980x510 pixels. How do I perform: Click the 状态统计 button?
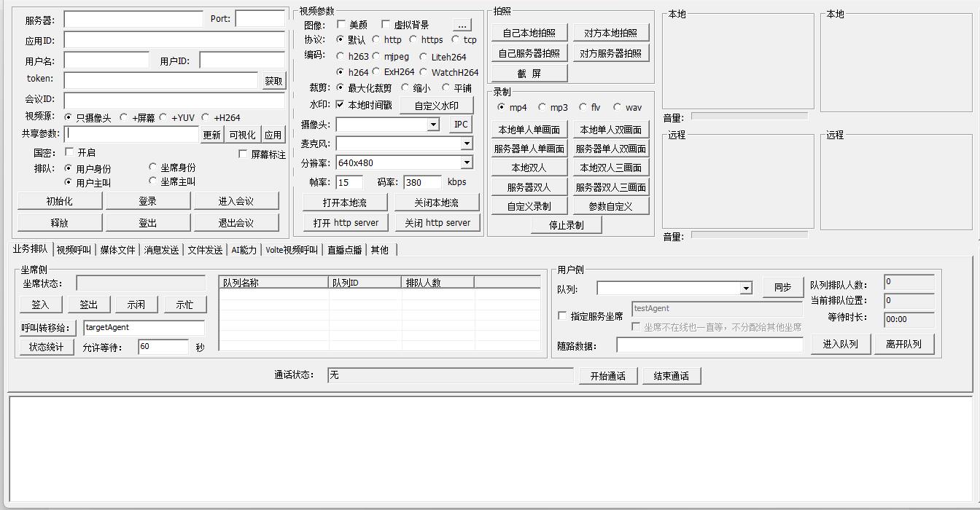pyautogui.click(x=47, y=347)
